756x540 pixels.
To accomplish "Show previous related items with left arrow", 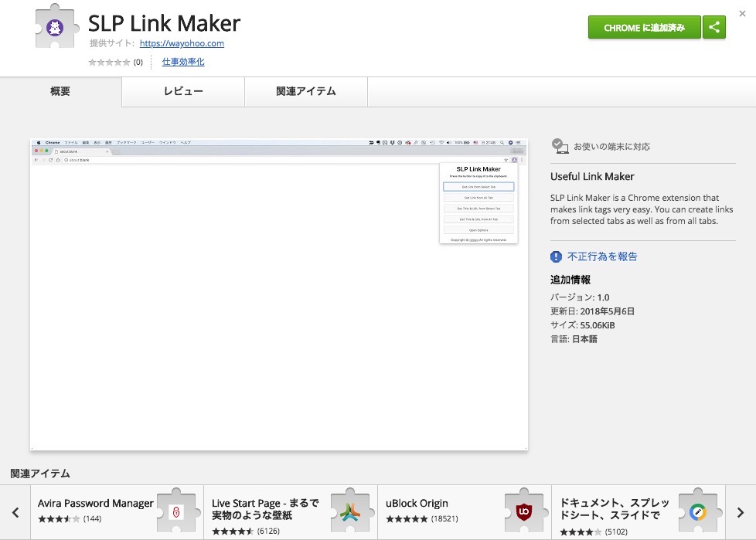I will tap(15, 512).
